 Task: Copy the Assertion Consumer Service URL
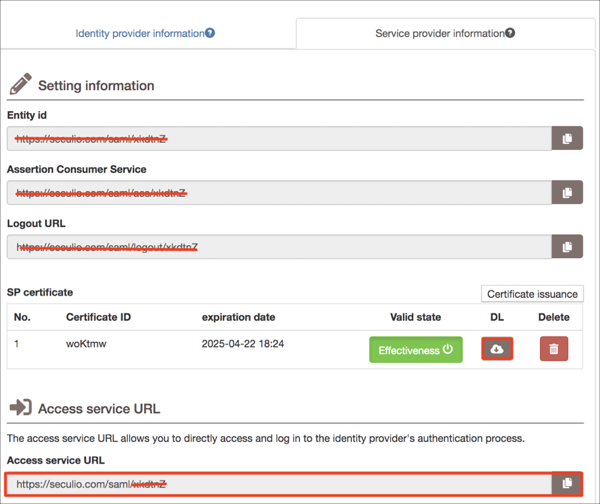coord(567,192)
